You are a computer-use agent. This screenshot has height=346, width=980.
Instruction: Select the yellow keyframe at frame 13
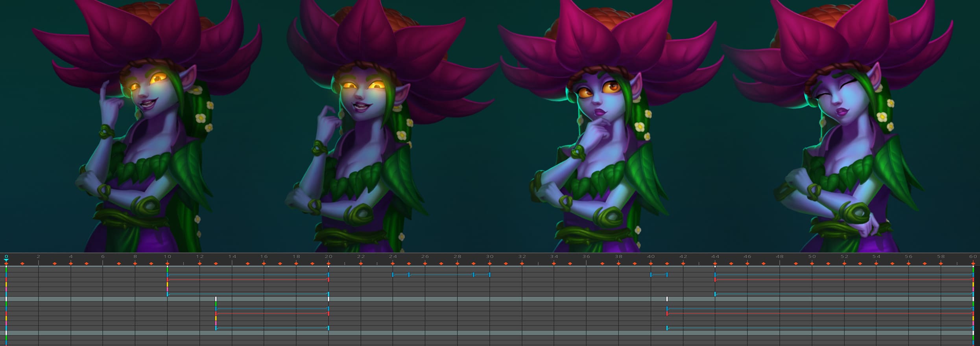click(216, 318)
